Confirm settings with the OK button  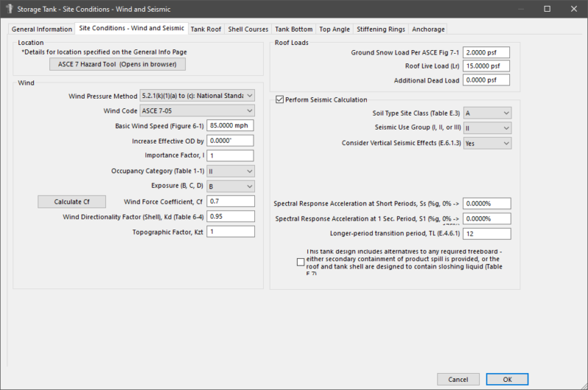coord(508,379)
